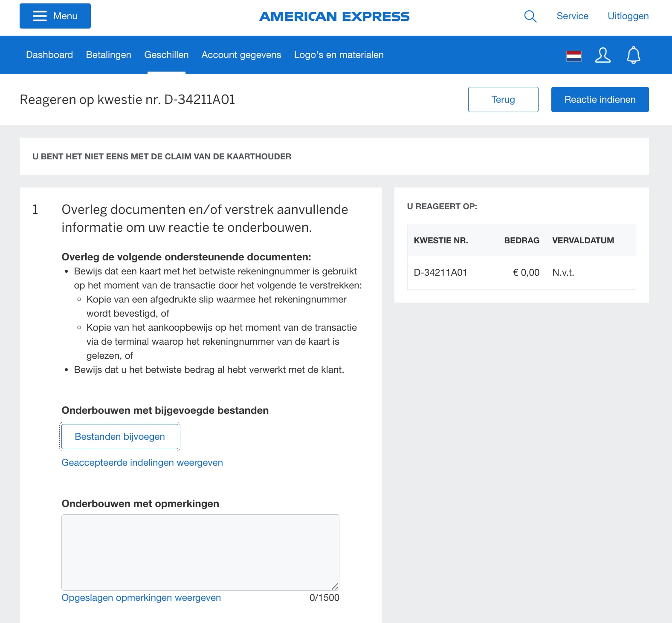This screenshot has width=672, height=623.
Task: Log out via Uitloggen
Action: point(628,16)
